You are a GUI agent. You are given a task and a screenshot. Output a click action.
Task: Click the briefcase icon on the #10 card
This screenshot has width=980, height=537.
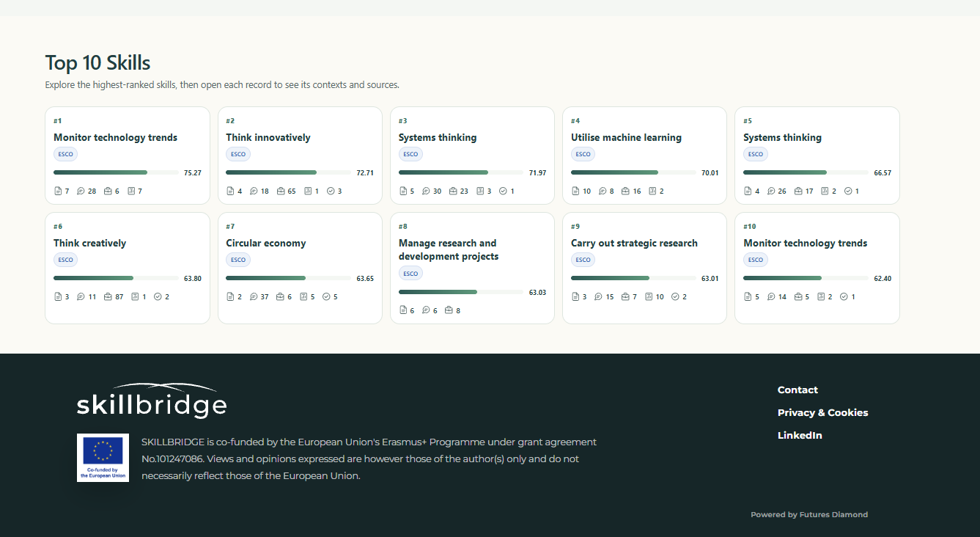(x=798, y=296)
